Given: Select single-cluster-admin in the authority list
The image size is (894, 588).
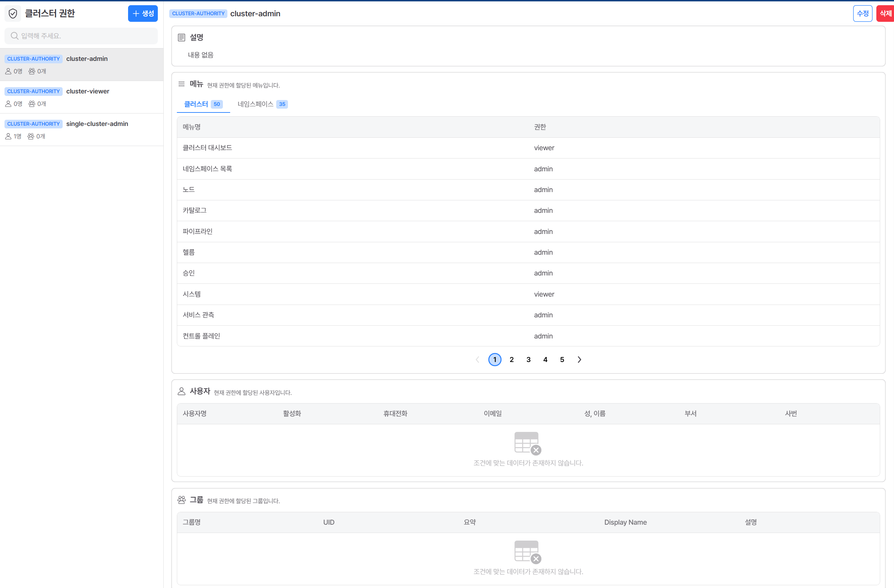Looking at the screenshot, I should pos(82,130).
